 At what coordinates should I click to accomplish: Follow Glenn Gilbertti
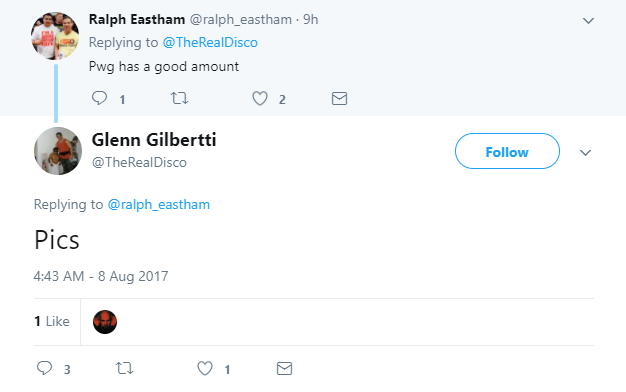(507, 151)
